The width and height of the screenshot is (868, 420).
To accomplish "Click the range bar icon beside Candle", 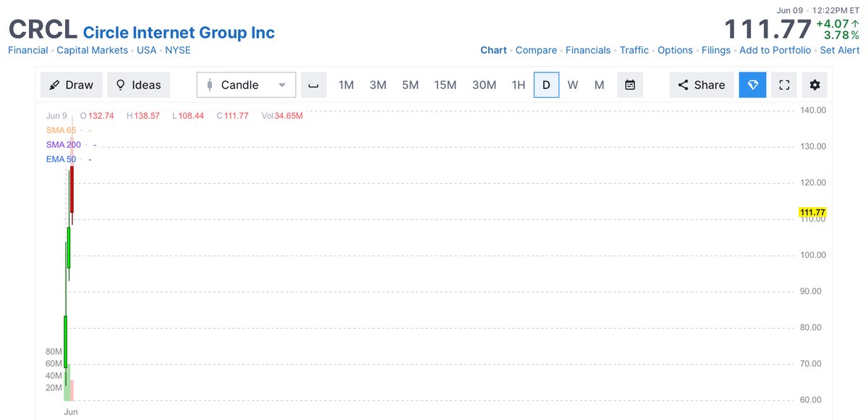I will (x=313, y=85).
